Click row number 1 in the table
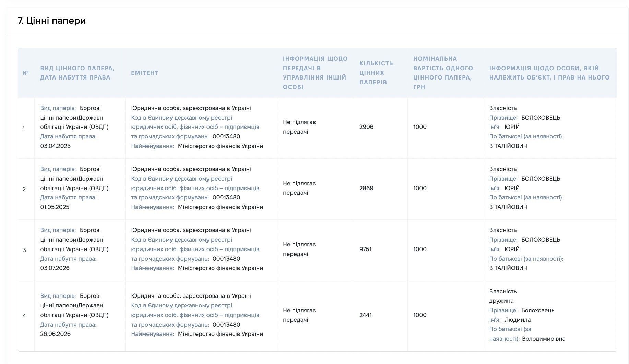Viewport: 629px width, 364px height. [x=24, y=128]
